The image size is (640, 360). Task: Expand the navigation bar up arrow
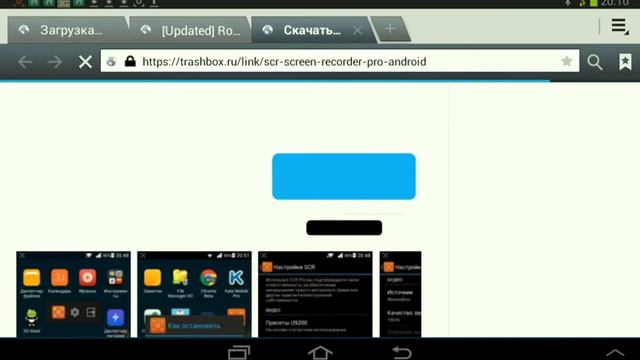(615, 353)
